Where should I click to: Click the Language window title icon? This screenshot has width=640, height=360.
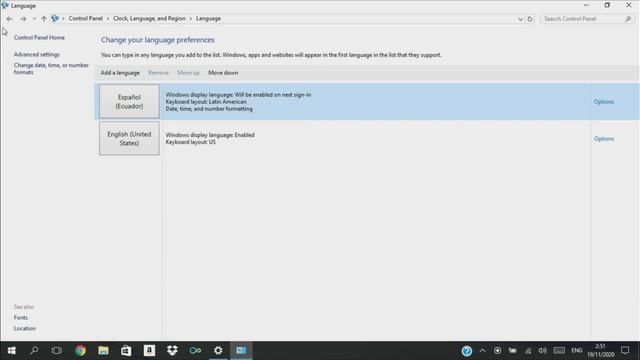pos(5,5)
